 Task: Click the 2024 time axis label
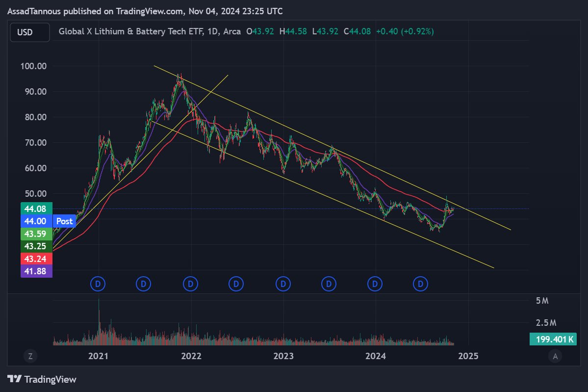(375, 356)
